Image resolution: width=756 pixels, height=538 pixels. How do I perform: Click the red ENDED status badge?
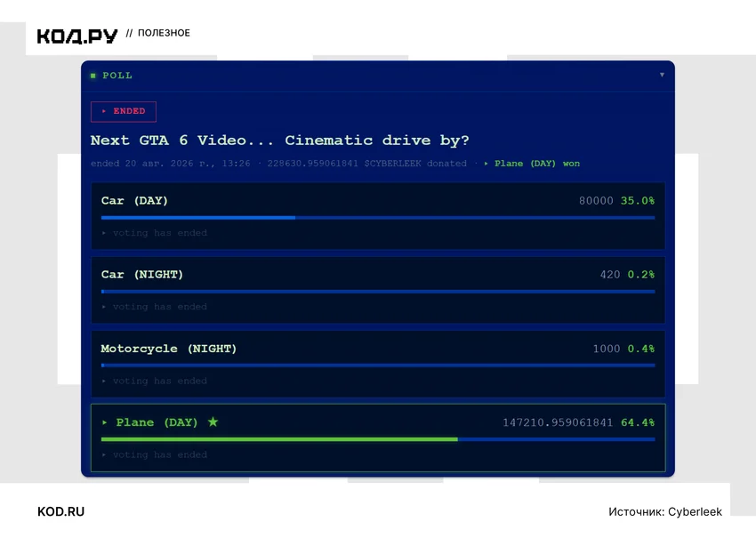[x=124, y=111]
